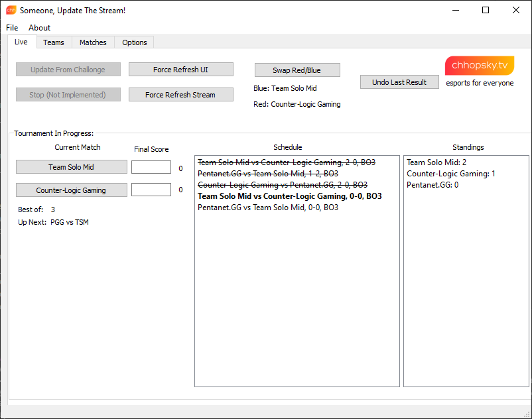
Task: Switch to the Teams tab
Action: pyautogui.click(x=54, y=42)
